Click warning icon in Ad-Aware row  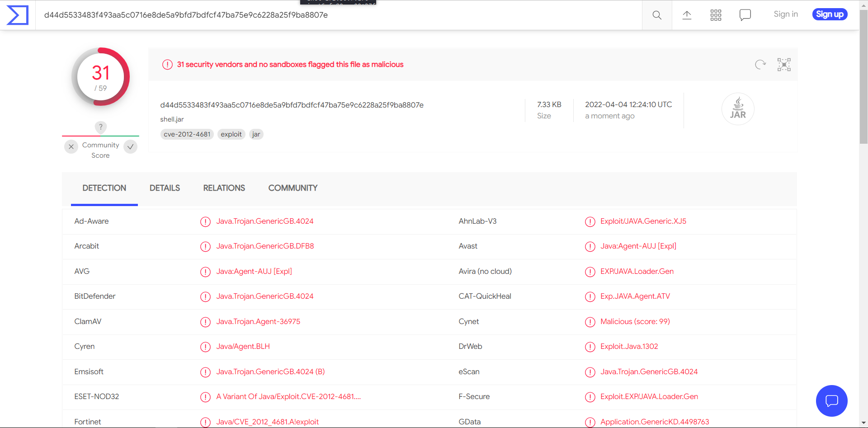[205, 221]
